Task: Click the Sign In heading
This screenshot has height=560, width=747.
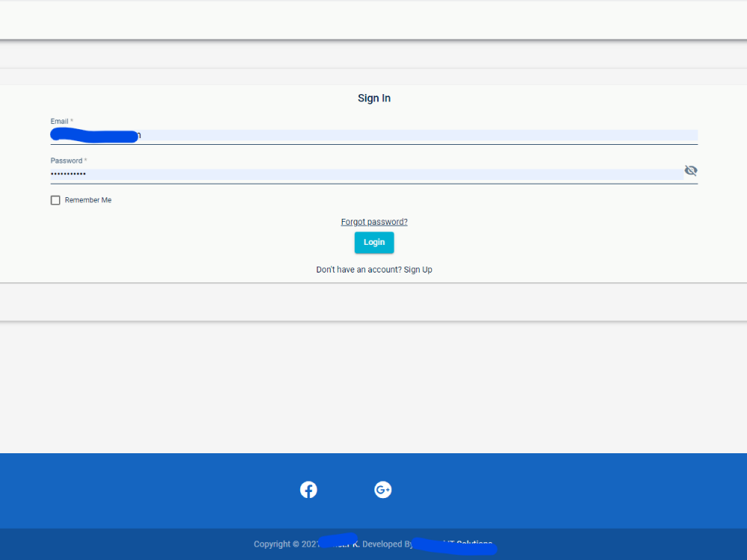Action: (374, 99)
